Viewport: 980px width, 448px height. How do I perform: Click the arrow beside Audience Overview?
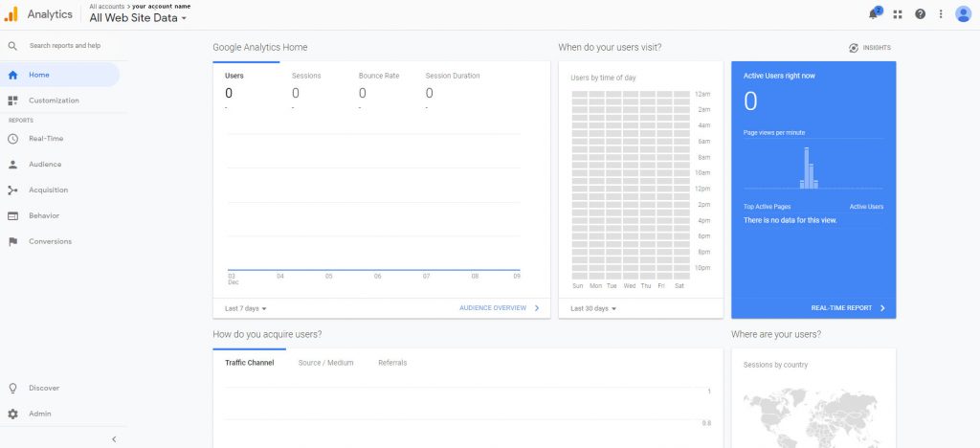(537, 308)
